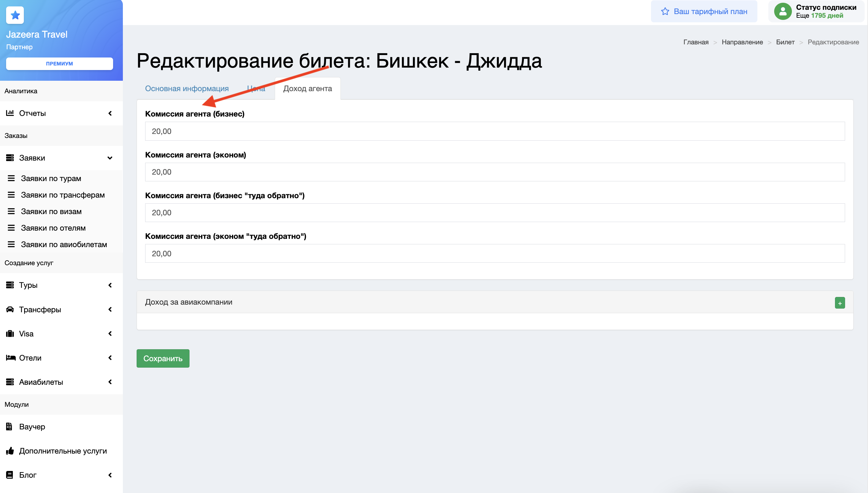
Task: Click the star icon in tariff plan button
Action: coord(665,12)
